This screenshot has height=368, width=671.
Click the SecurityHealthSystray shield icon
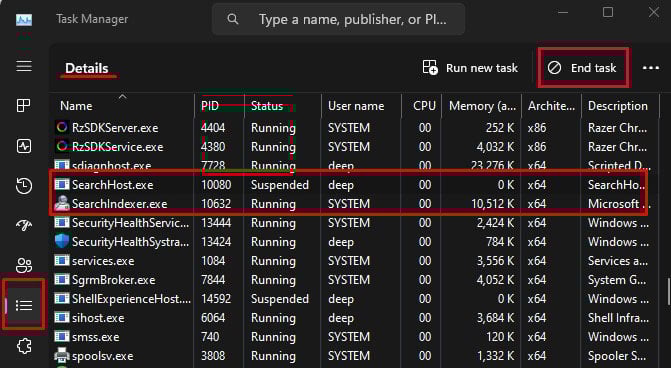pos(62,241)
